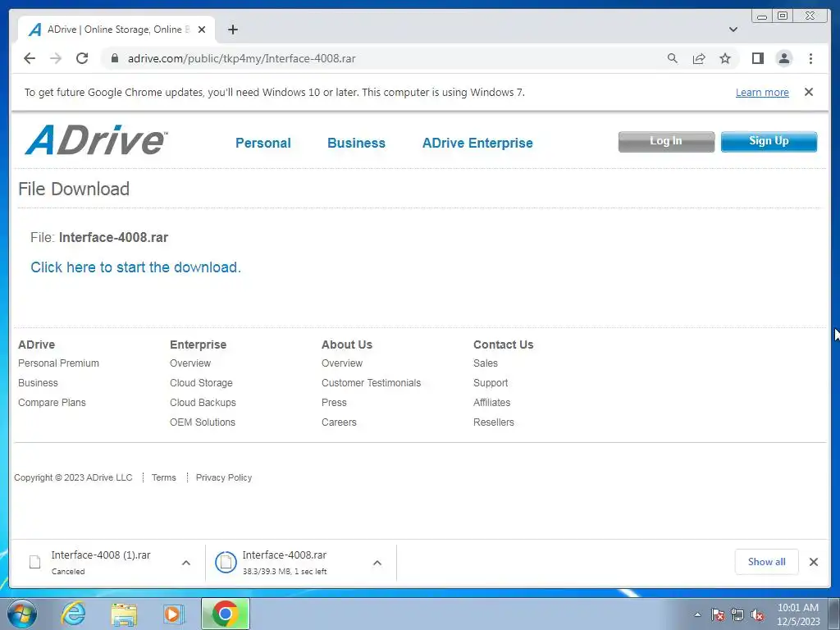The width and height of the screenshot is (840, 630).
Task: View site information via the lock icon
Action: pos(115,58)
